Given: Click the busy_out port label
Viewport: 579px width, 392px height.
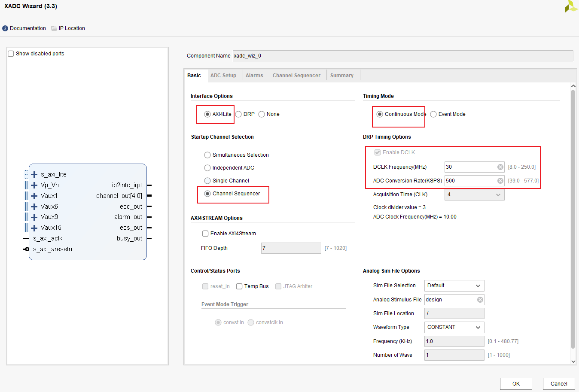Looking at the screenshot, I should pos(129,238).
